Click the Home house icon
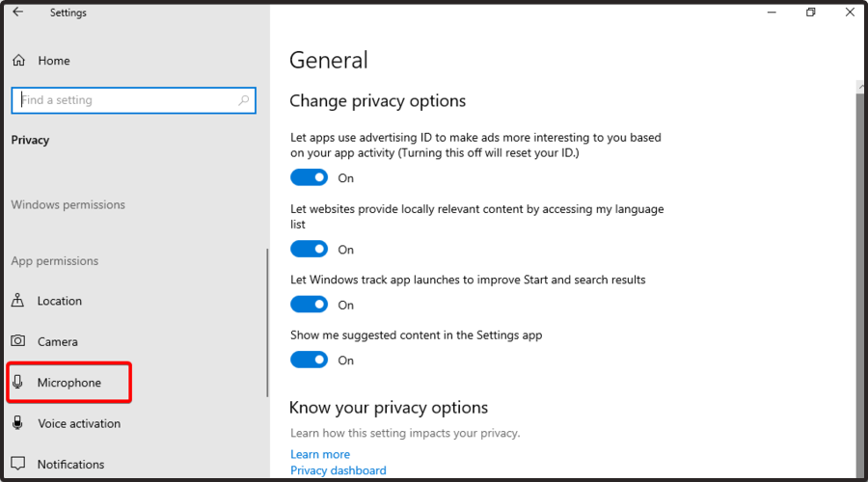Viewport: 868px width, 482px height. pyautogui.click(x=19, y=61)
